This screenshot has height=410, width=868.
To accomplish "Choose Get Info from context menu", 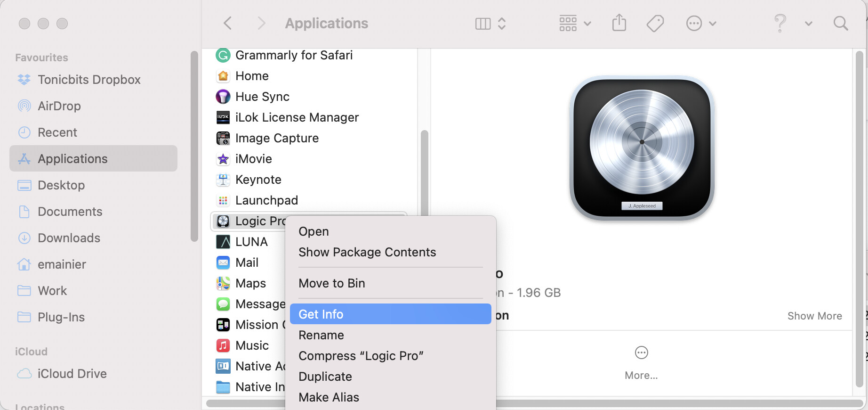I will pyautogui.click(x=391, y=314).
